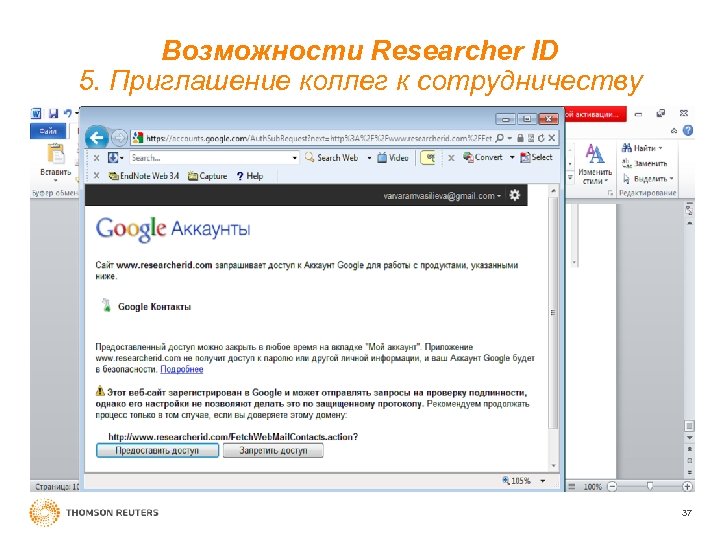Click the Google Аккаунты logo
Image resolution: width=720 pixels, height=540 pixels.
click(173, 229)
